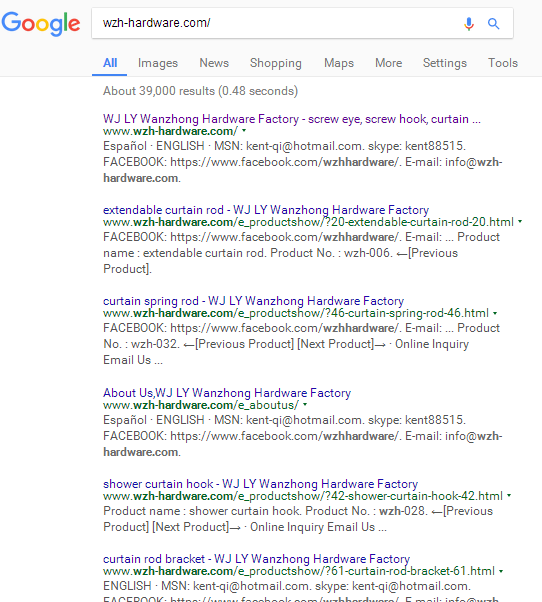The width and height of the screenshot is (542, 602).
Task: Click the About 39,000 results text
Action: [x=200, y=91]
